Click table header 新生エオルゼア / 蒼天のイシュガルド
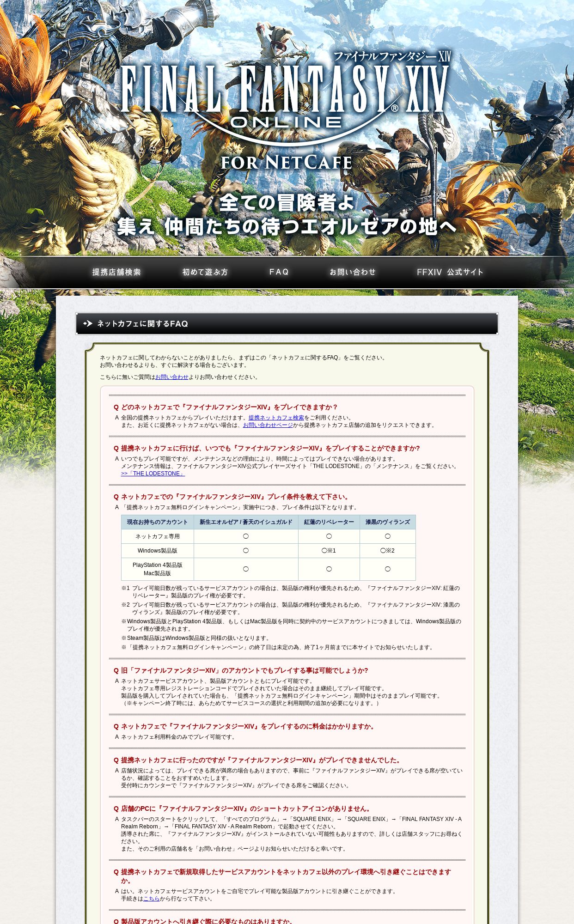The width and height of the screenshot is (574, 924). 246,522
